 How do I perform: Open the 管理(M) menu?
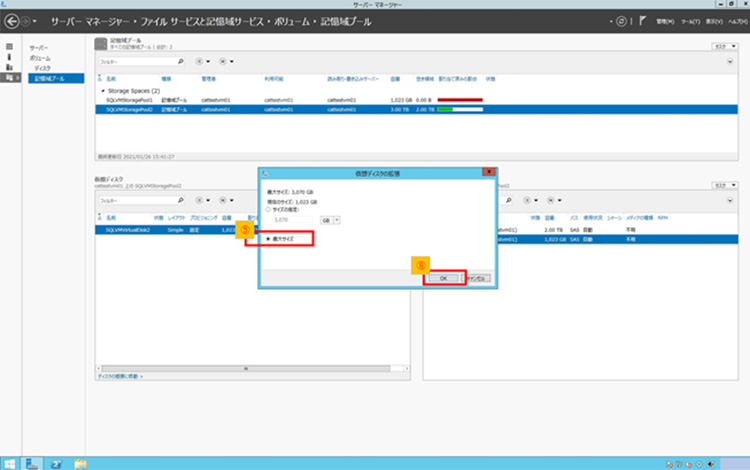pyautogui.click(x=664, y=20)
